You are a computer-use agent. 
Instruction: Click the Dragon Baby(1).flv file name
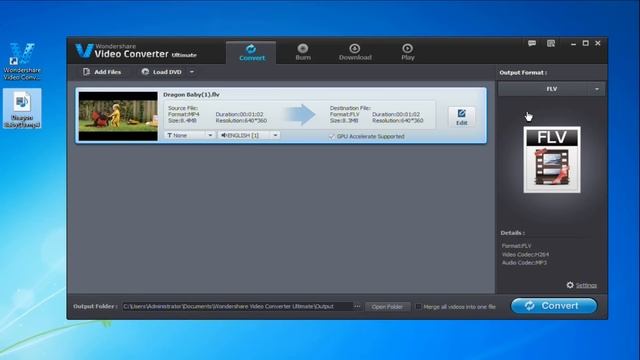tap(191, 95)
